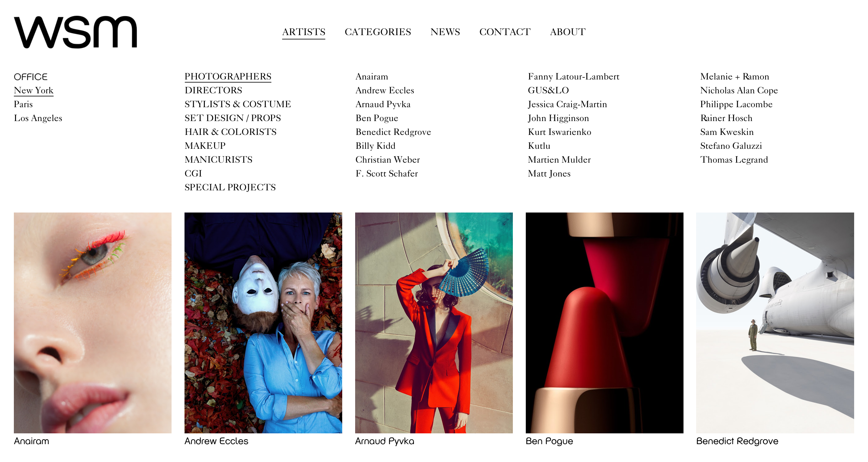
Task: Choose Stylists & Costume category
Action: click(x=237, y=104)
